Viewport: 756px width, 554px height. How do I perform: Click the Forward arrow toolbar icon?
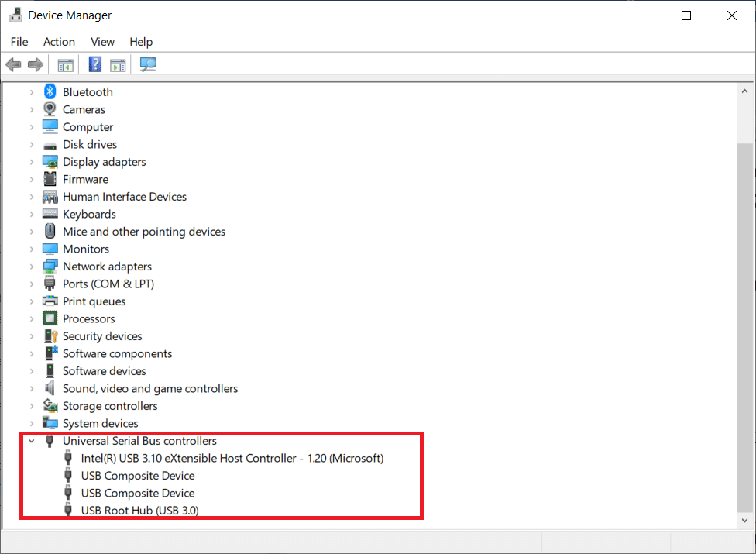tap(36, 64)
